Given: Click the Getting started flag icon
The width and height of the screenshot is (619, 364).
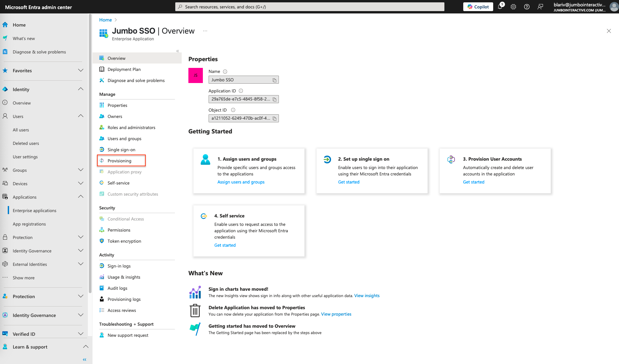Looking at the screenshot, I should coord(195,329).
